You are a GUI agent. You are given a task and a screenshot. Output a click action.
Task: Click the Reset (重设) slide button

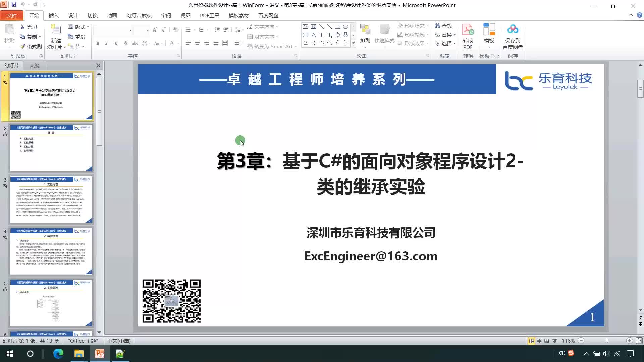tap(76, 37)
